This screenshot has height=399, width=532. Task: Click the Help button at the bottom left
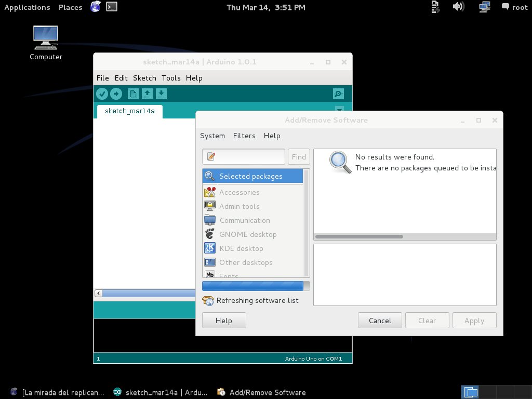pos(224,321)
